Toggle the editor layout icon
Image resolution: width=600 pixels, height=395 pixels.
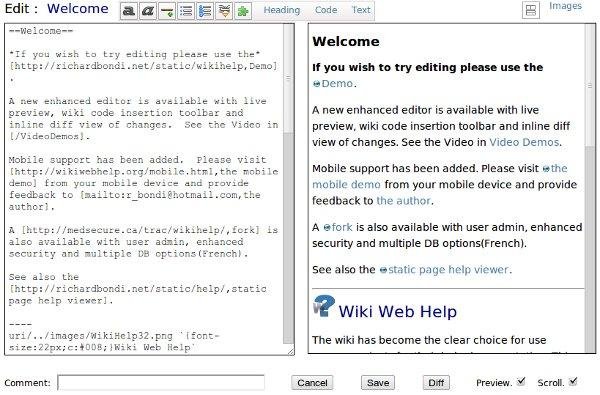(531, 10)
